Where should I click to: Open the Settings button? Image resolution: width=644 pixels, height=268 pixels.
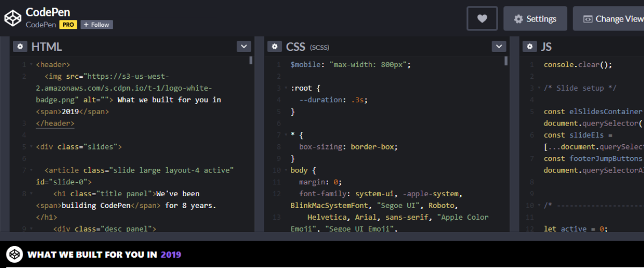click(x=535, y=19)
